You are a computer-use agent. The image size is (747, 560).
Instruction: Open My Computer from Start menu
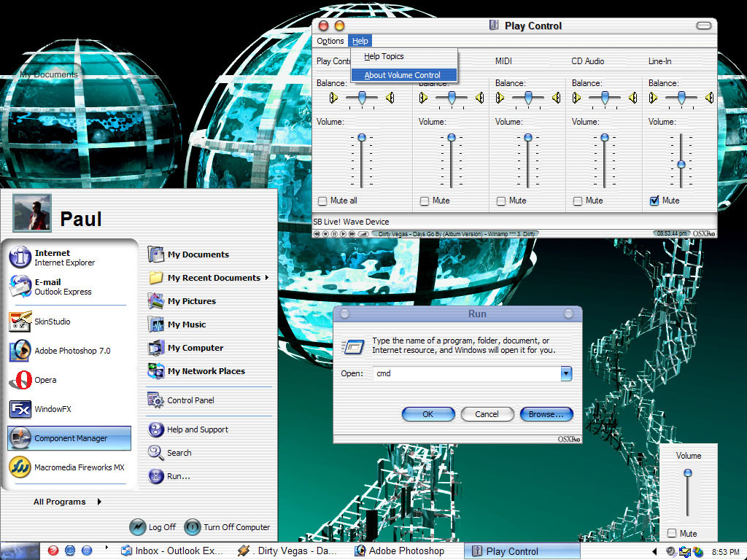coord(186,348)
